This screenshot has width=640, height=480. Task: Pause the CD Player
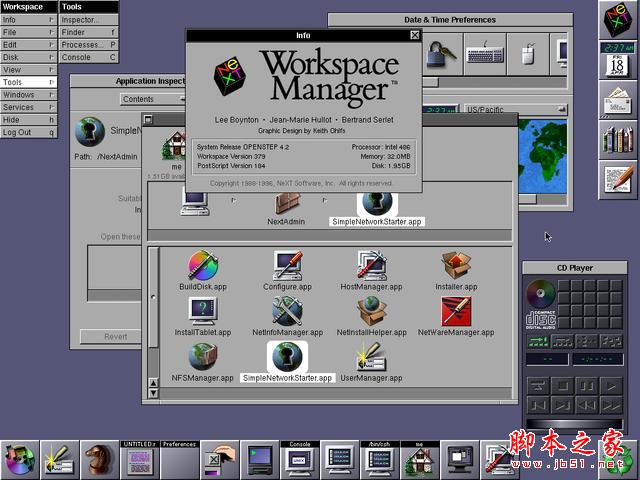587,385
